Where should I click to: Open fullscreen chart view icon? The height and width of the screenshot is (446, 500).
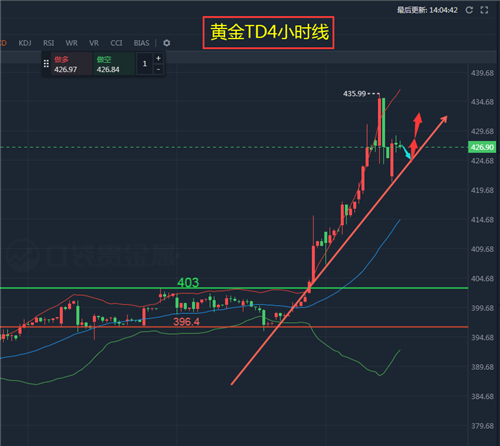pos(484,10)
